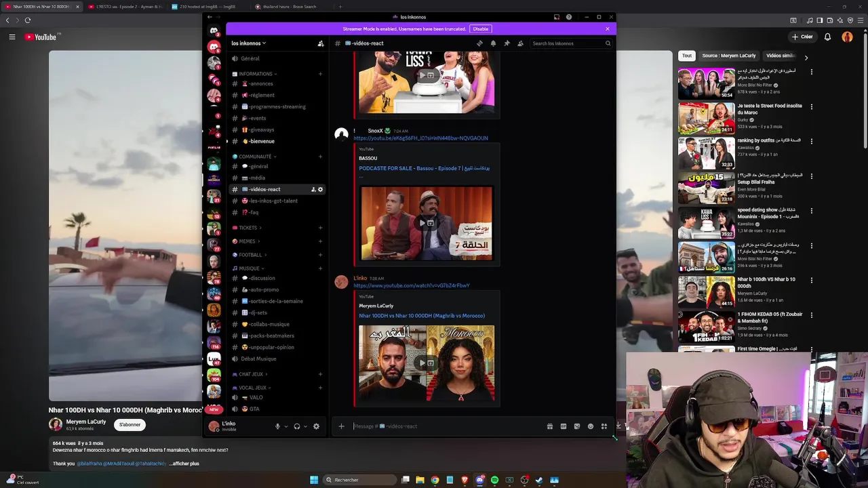Open headphone output options chevron
Image resolution: width=868 pixels, height=488 pixels.
point(306,426)
